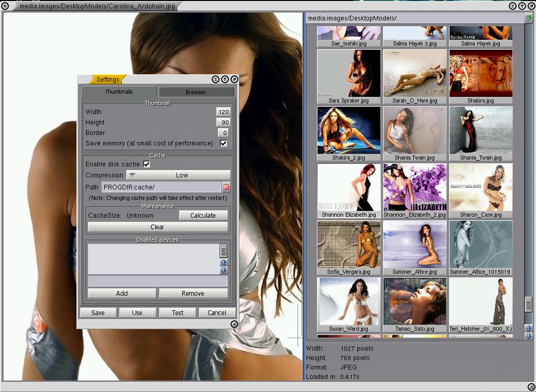Click the green arrow next to directory path
536x392 pixels.
pyautogui.click(x=529, y=18)
